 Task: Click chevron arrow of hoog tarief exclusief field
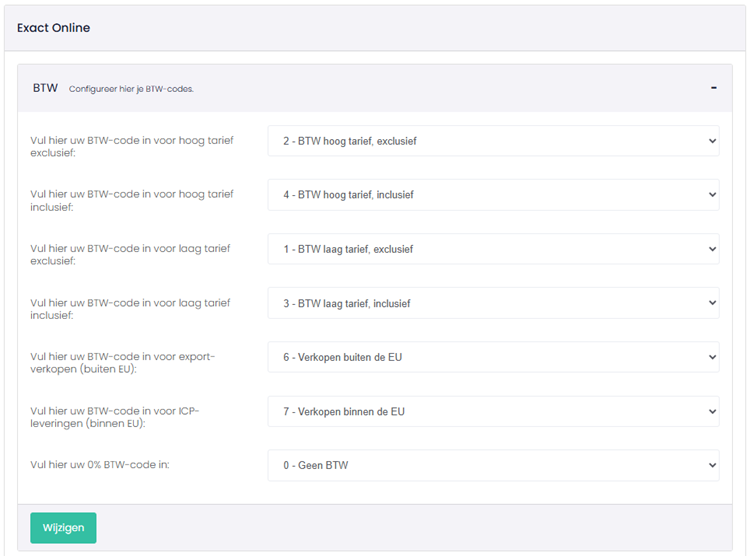pos(712,141)
